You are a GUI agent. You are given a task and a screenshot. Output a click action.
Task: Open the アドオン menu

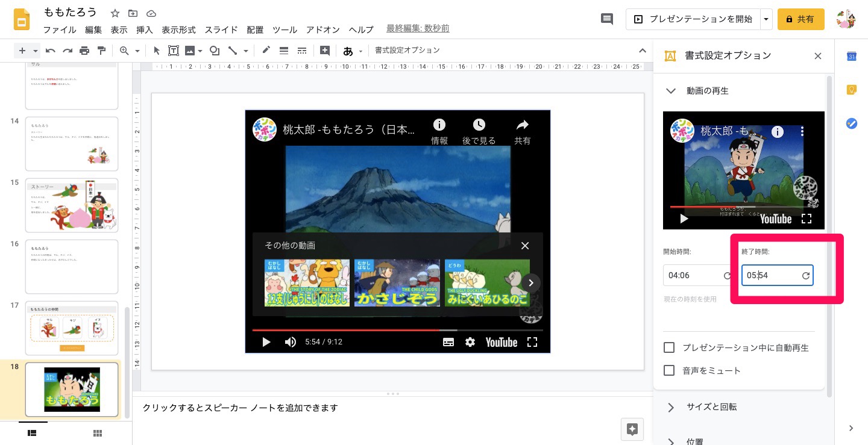(x=323, y=30)
